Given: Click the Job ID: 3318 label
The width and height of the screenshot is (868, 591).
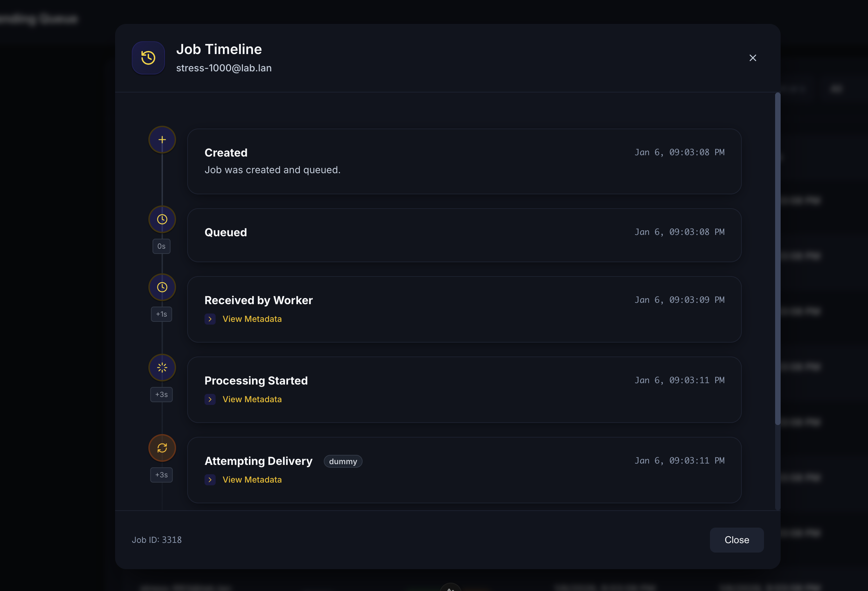Looking at the screenshot, I should coord(157,539).
